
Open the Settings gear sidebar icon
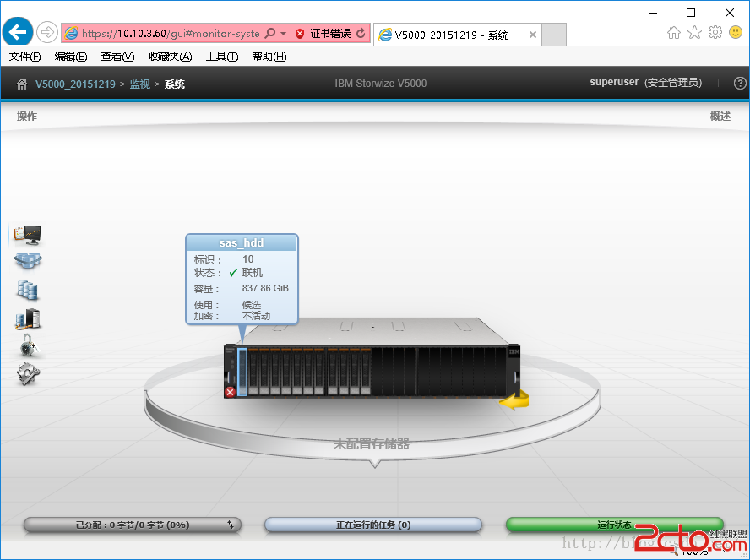point(28,374)
